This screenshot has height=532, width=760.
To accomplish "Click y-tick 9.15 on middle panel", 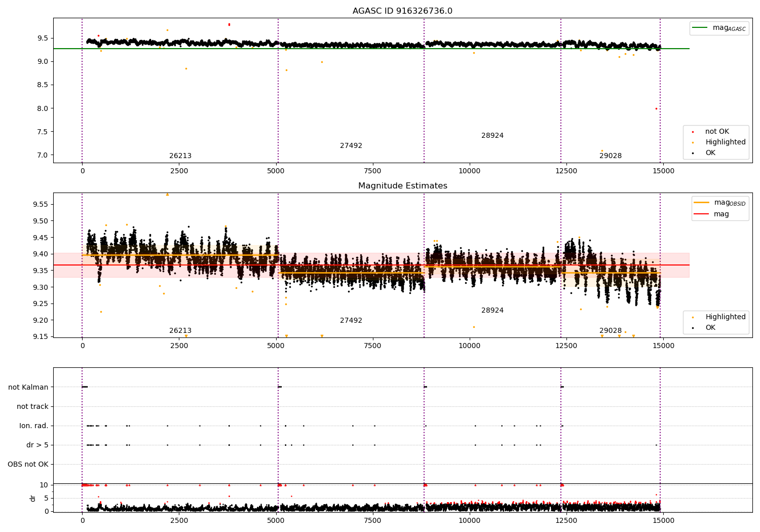I will point(41,336).
